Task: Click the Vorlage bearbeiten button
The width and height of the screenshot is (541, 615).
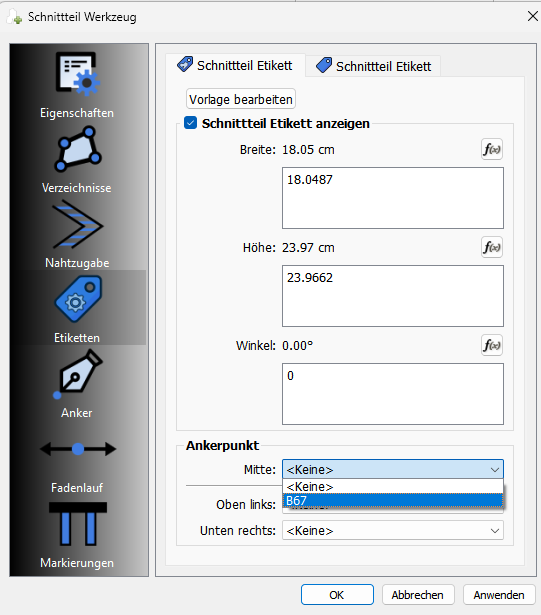Action: click(241, 99)
